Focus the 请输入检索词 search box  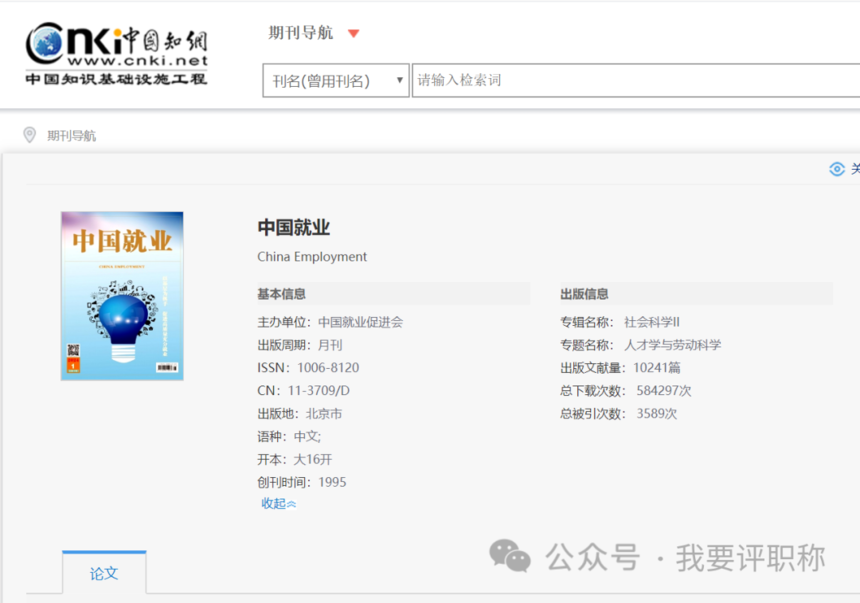point(636,81)
